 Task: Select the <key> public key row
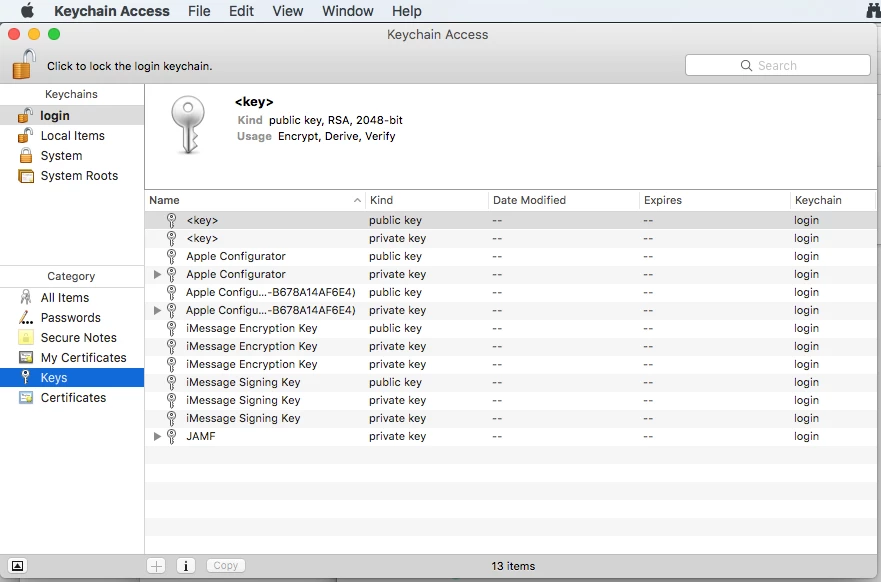pyautogui.click(x=510, y=220)
